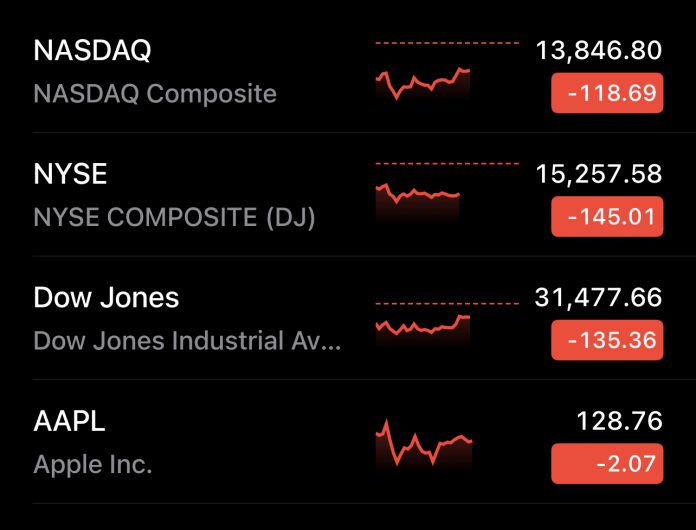Tap the AAPL price 128.76
This screenshot has width=696, height=530.
pos(619,421)
